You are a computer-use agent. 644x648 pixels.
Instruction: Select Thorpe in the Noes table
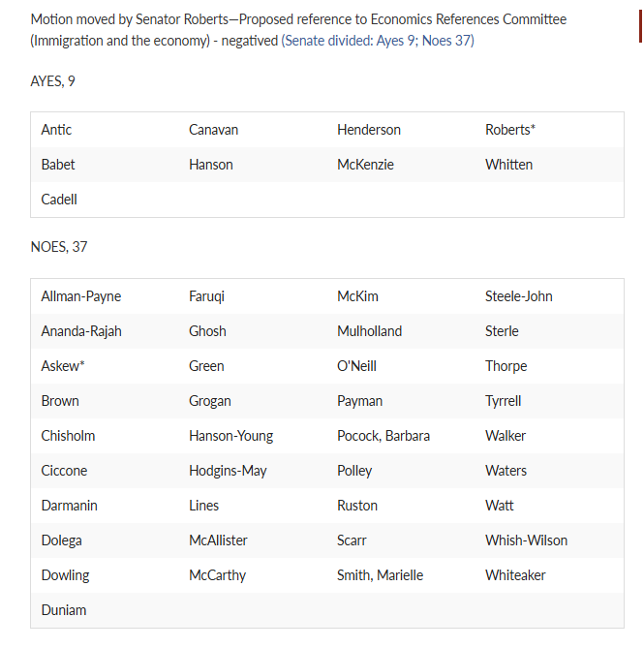pyautogui.click(x=506, y=366)
